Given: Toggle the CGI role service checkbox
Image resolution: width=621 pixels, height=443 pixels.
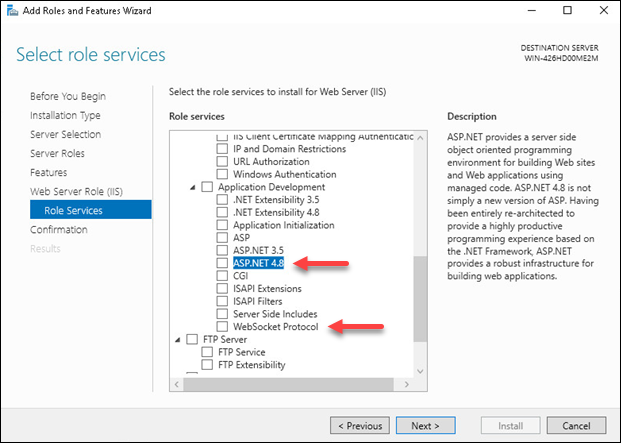Looking at the screenshot, I should [x=223, y=276].
